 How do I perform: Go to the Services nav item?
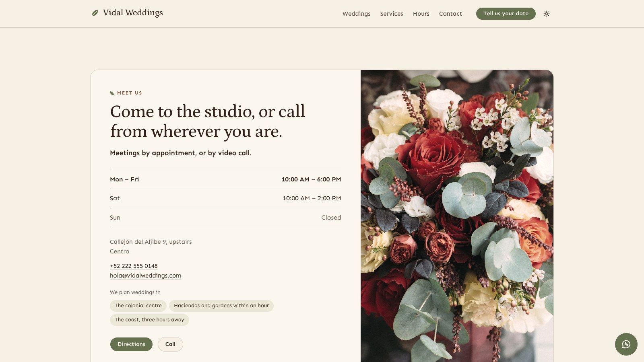(x=392, y=14)
